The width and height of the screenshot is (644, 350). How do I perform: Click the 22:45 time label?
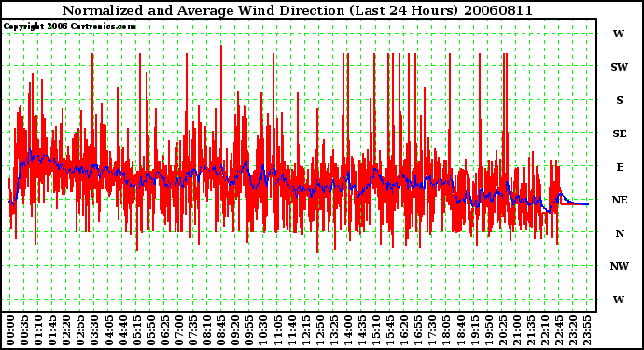pos(558,330)
